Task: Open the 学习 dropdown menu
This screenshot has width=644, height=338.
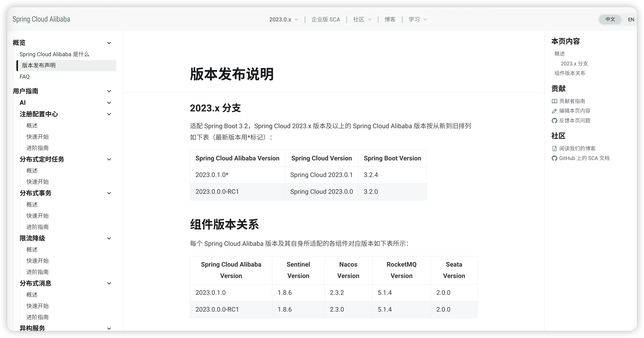Action: pyautogui.click(x=417, y=20)
